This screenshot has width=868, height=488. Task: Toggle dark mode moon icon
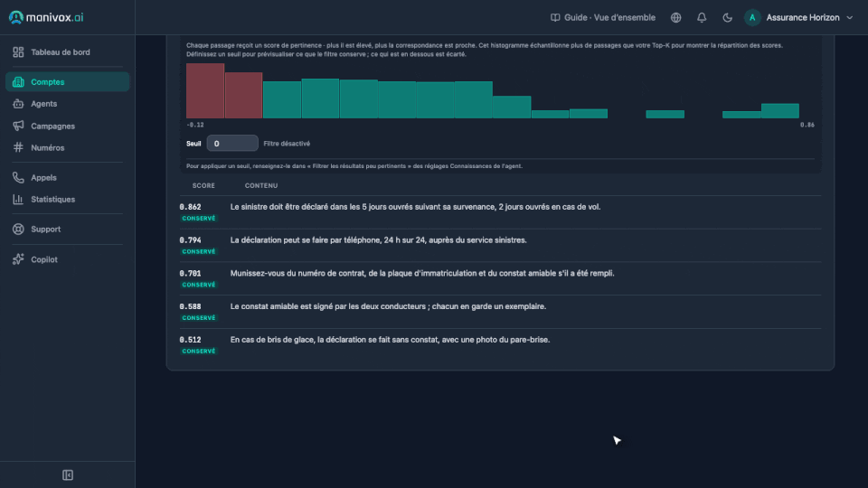pyautogui.click(x=727, y=18)
